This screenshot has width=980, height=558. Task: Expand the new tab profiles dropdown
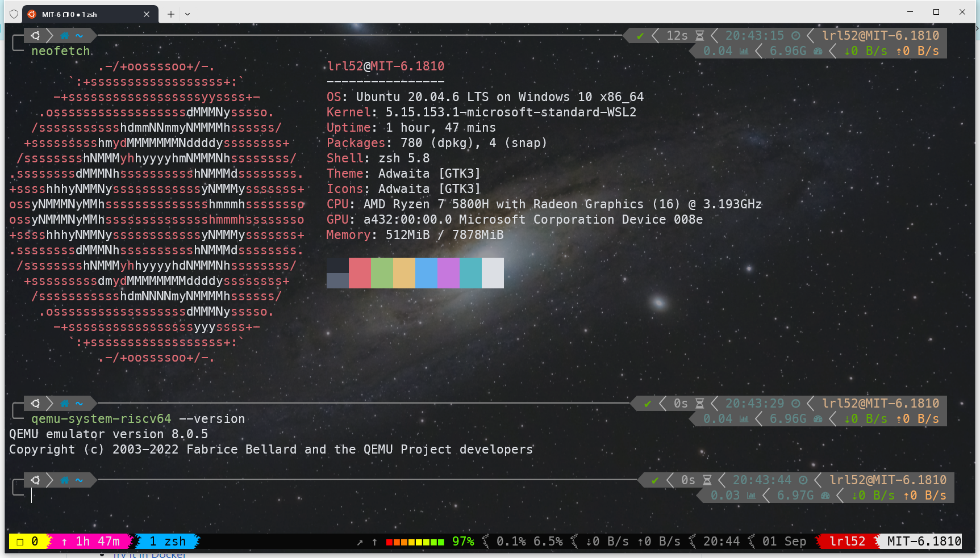pos(187,14)
